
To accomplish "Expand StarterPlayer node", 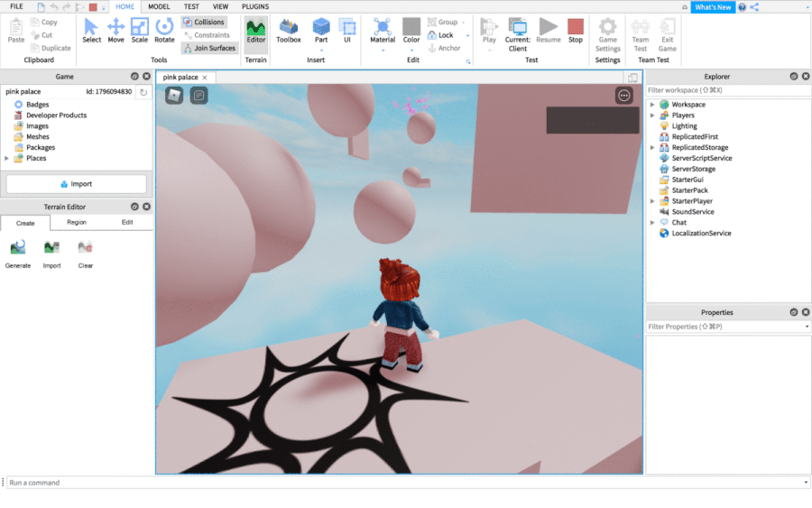I will pos(652,201).
